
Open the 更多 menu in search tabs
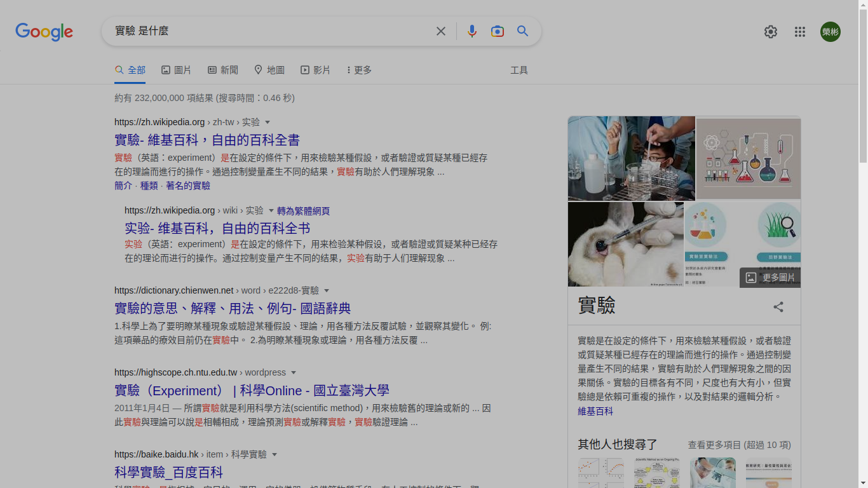coord(359,70)
